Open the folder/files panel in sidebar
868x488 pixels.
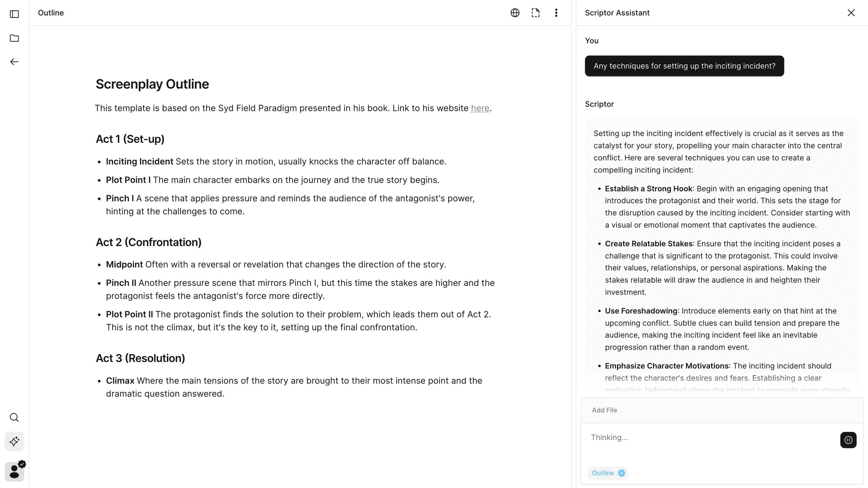14,38
